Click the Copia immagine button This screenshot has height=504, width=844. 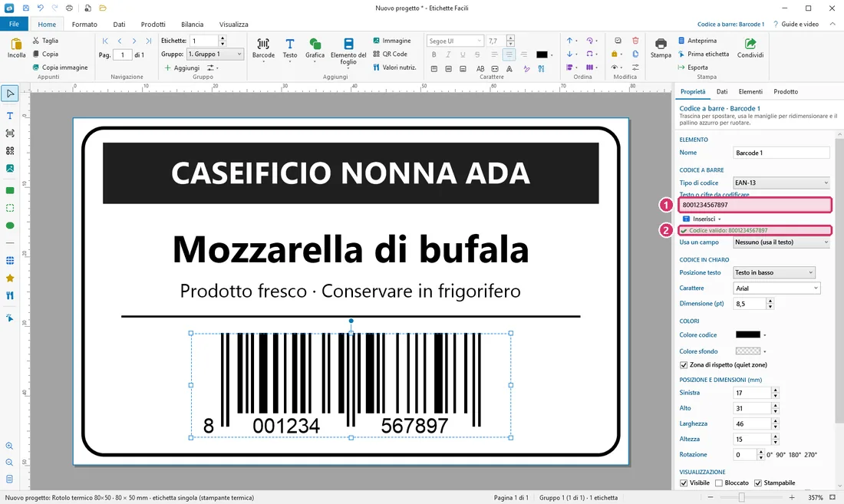coord(61,68)
